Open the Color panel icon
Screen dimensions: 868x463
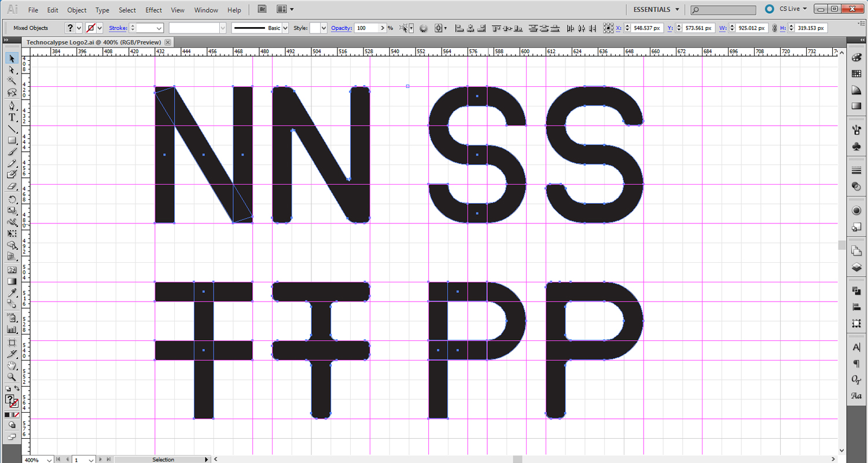(x=856, y=57)
